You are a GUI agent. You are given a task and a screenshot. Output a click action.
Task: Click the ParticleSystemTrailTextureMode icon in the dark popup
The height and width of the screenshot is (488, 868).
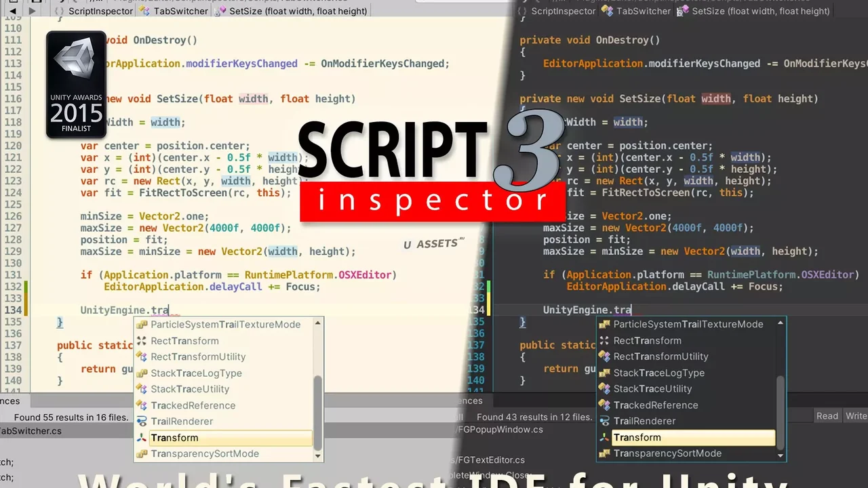[x=604, y=324]
